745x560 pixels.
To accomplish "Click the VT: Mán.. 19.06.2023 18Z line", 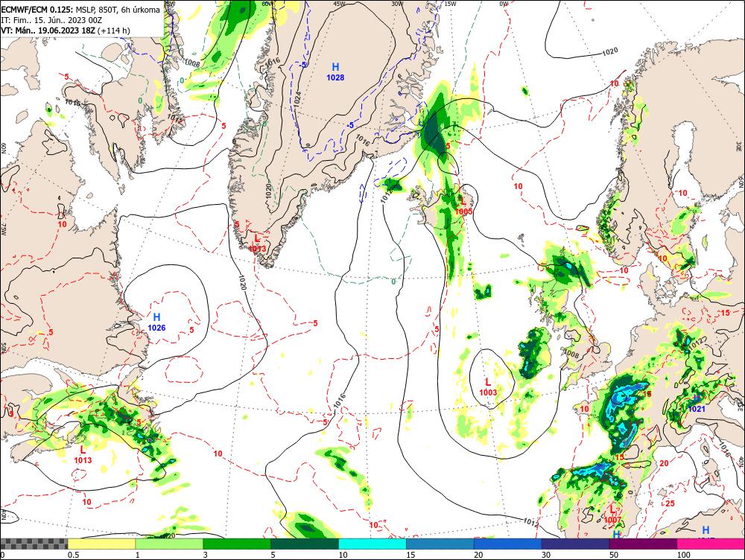I will [66, 31].
